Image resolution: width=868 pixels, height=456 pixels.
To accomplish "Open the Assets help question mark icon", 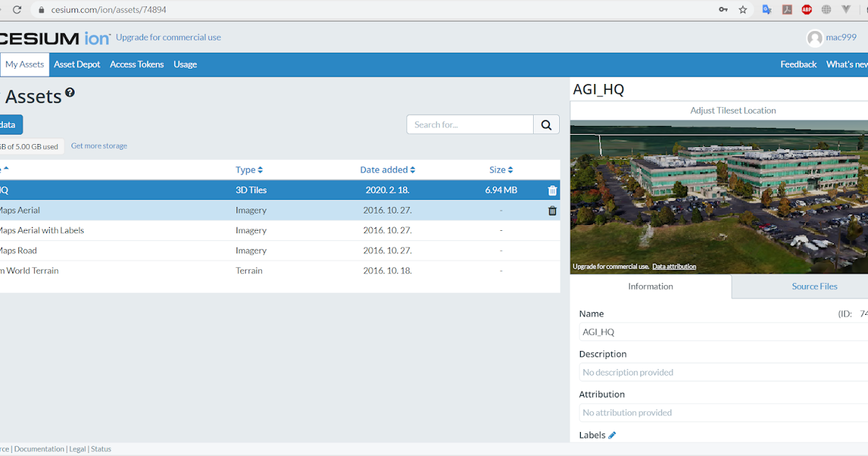I will pyautogui.click(x=69, y=91).
